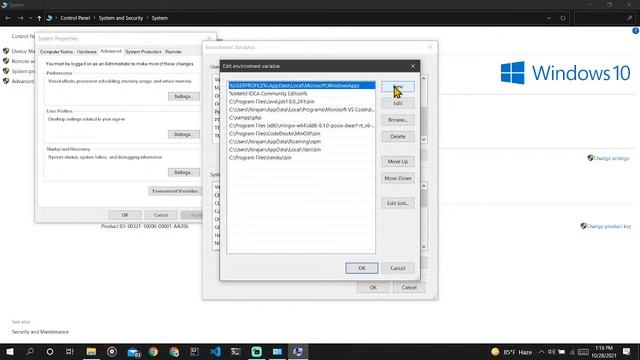Click System and Security breadcrumb
The height and width of the screenshot is (360, 640).
tap(121, 18)
